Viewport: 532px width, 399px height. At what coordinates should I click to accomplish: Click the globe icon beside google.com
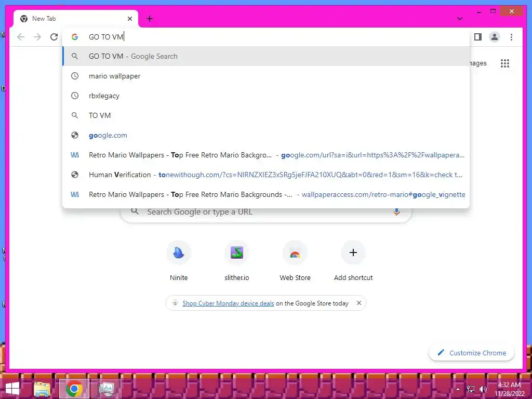pos(75,135)
